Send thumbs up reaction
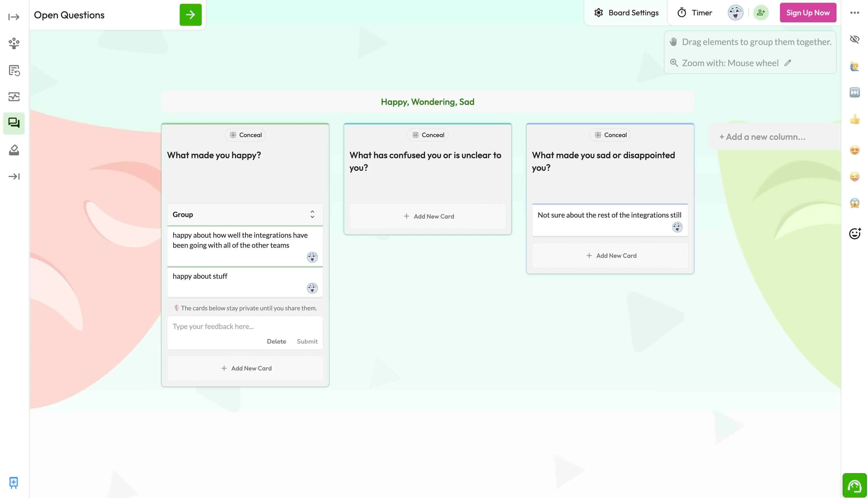 point(854,119)
